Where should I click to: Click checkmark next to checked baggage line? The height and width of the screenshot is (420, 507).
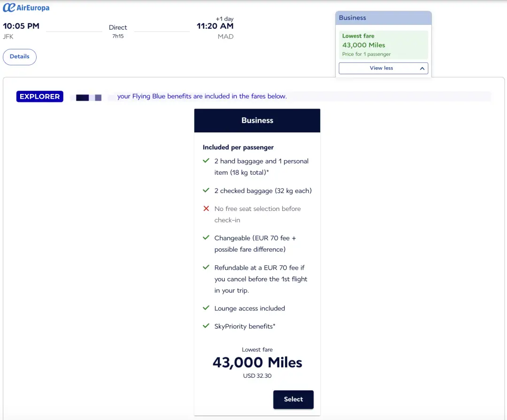coord(206,190)
